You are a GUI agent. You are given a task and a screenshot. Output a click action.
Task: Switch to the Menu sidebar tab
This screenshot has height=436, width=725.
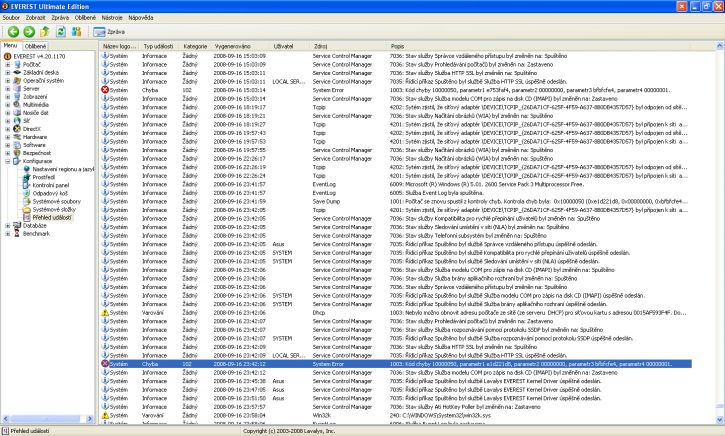[x=11, y=46]
